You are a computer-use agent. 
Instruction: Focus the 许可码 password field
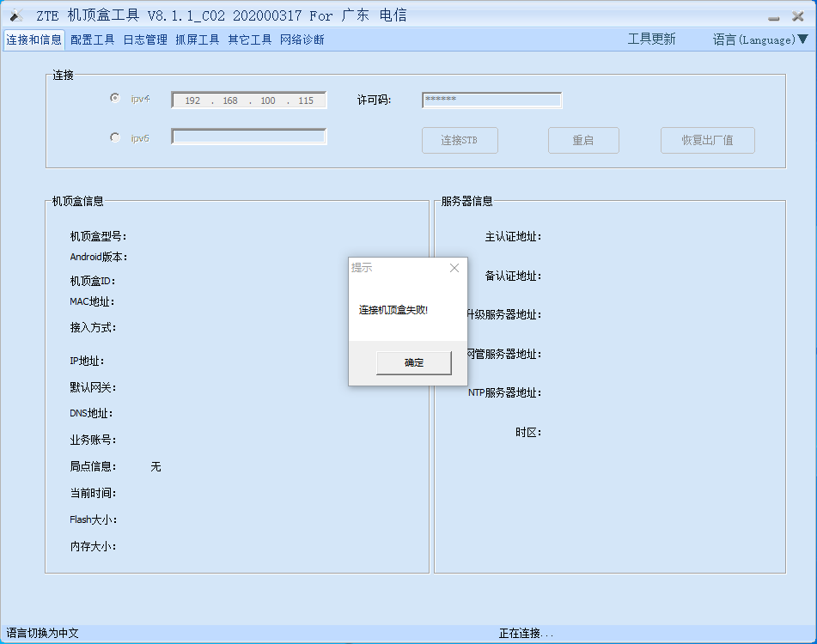[x=492, y=100]
